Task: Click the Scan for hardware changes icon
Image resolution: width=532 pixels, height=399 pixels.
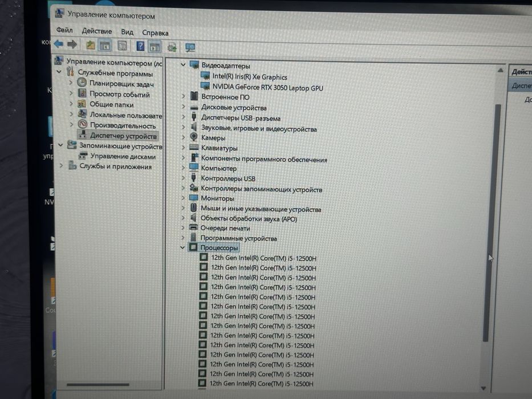Action: pos(190,47)
